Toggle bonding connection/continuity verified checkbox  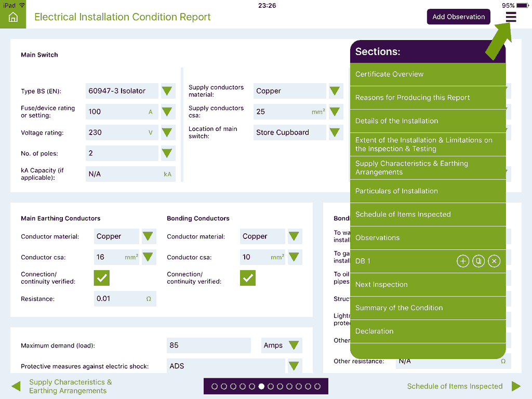248,278
